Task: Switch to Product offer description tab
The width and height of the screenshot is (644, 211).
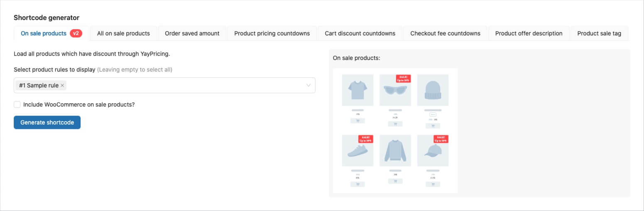Action: (529, 33)
